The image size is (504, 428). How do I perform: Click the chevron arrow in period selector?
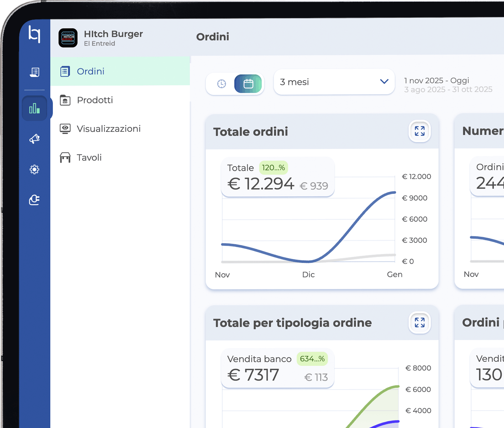[x=384, y=82]
